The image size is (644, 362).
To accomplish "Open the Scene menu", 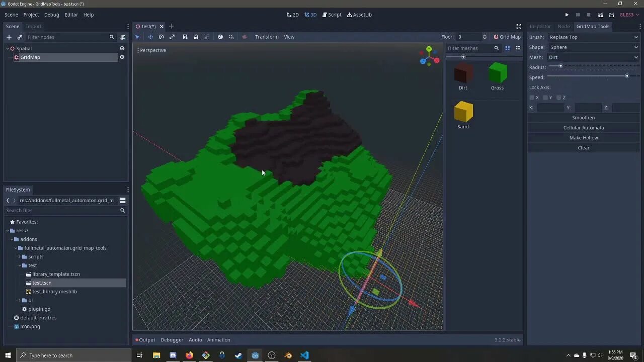I will pyautogui.click(x=11, y=15).
